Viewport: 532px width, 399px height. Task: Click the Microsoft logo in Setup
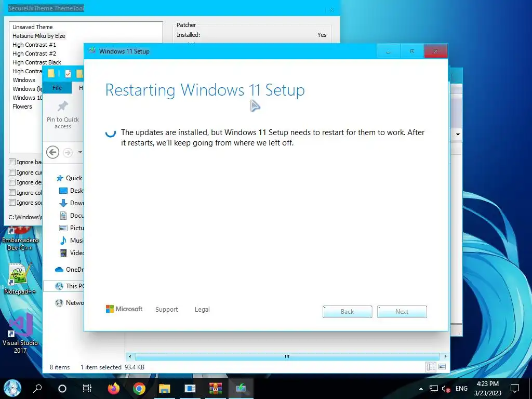pyautogui.click(x=124, y=309)
